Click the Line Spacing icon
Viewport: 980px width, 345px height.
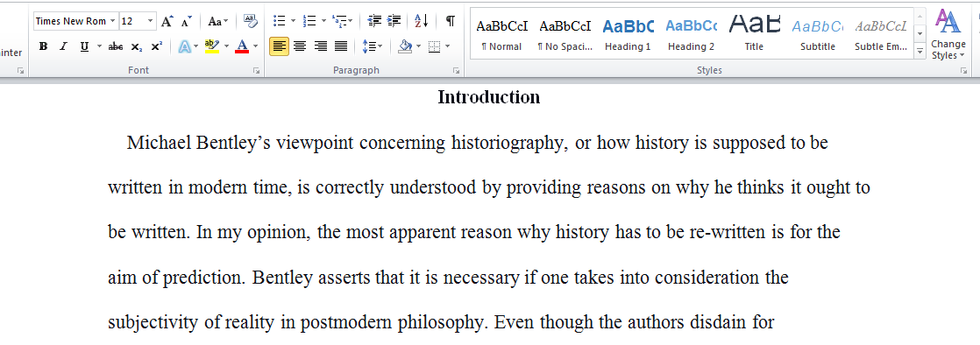click(369, 46)
